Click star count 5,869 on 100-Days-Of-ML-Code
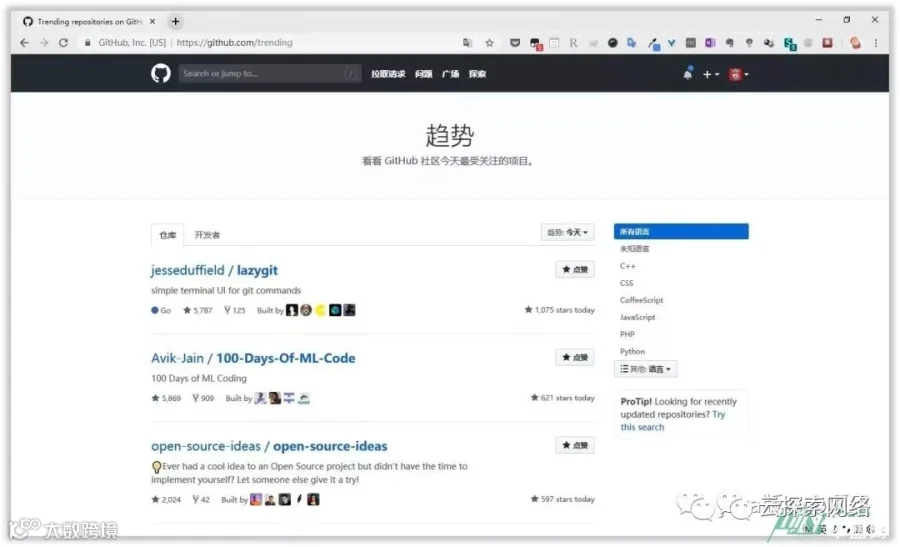Image resolution: width=900 pixels, height=547 pixels. coord(166,398)
